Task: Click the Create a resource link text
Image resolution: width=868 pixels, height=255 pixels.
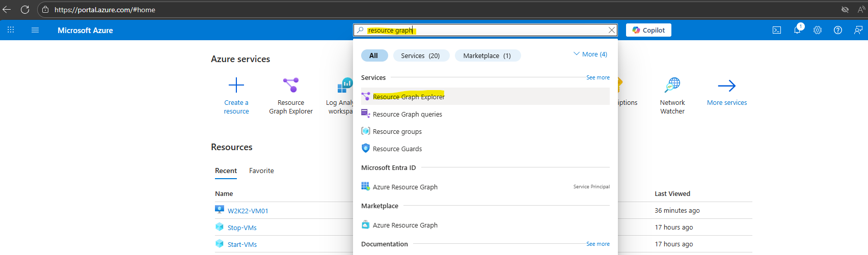Action: coord(236,107)
